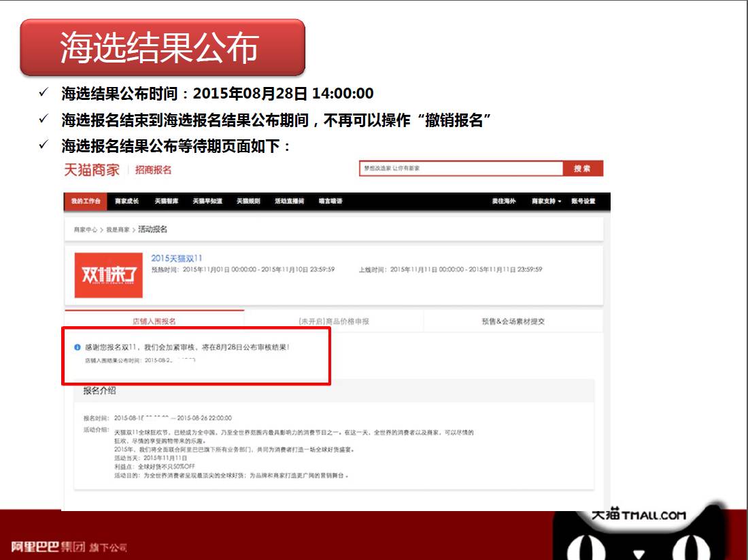
Task: Open 活动直播间 in the nav bar
Action: tap(290, 201)
